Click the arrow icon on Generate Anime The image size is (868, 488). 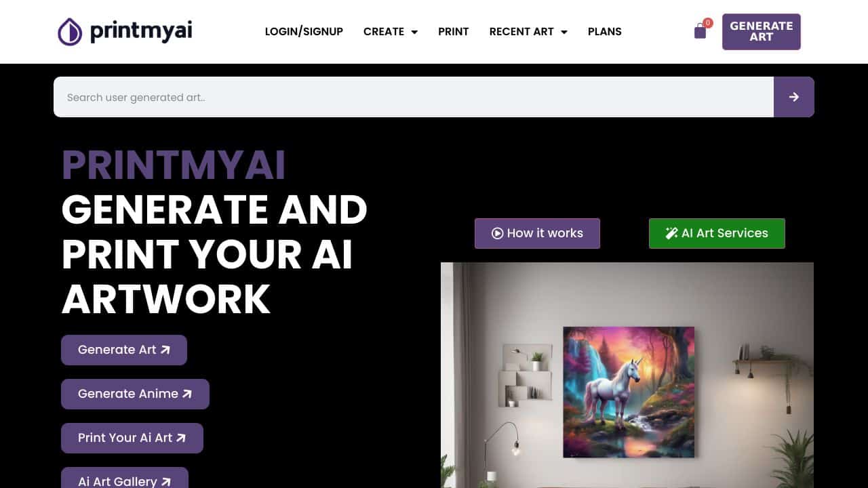click(x=187, y=394)
